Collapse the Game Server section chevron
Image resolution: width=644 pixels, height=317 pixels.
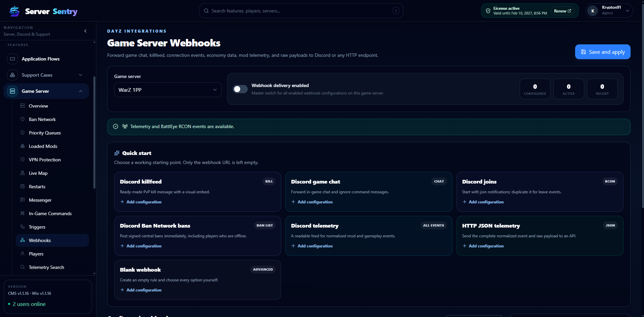[81, 91]
